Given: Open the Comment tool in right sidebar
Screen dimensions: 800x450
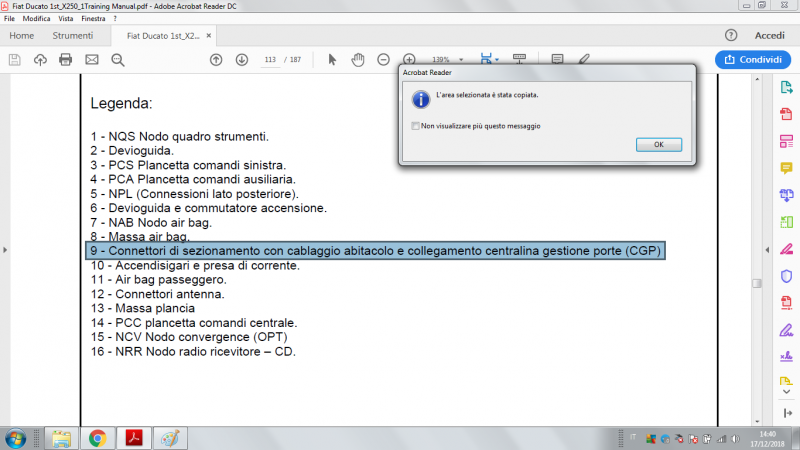Looking at the screenshot, I should click(x=786, y=168).
